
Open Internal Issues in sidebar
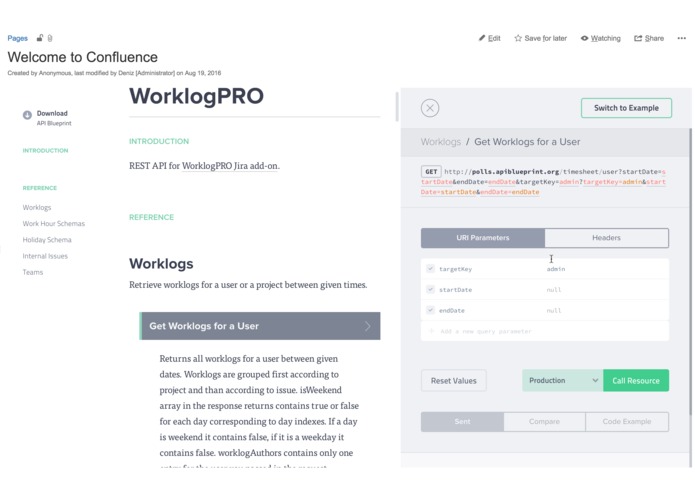pos(45,256)
